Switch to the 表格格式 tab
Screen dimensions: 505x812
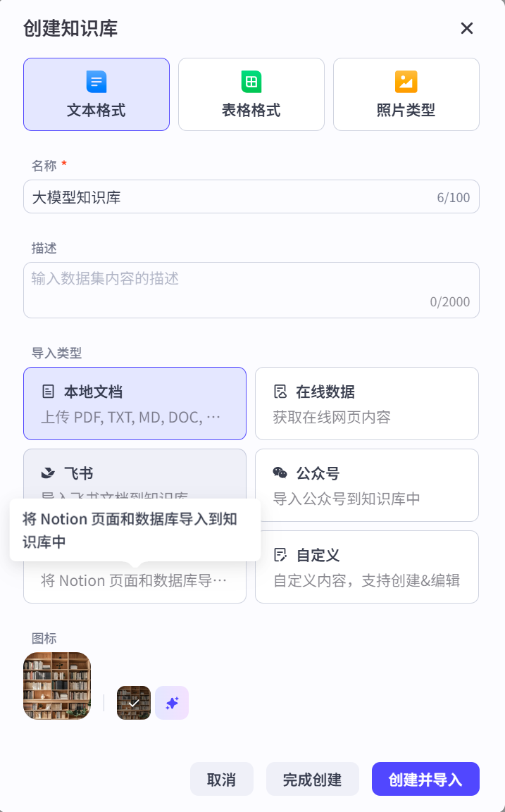(251, 94)
